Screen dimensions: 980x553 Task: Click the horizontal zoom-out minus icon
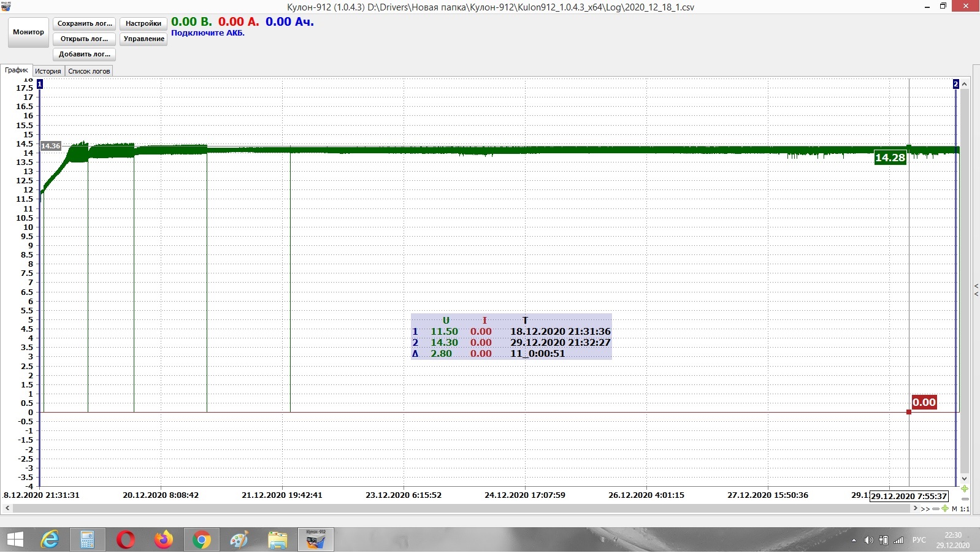(x=936, y=509)
